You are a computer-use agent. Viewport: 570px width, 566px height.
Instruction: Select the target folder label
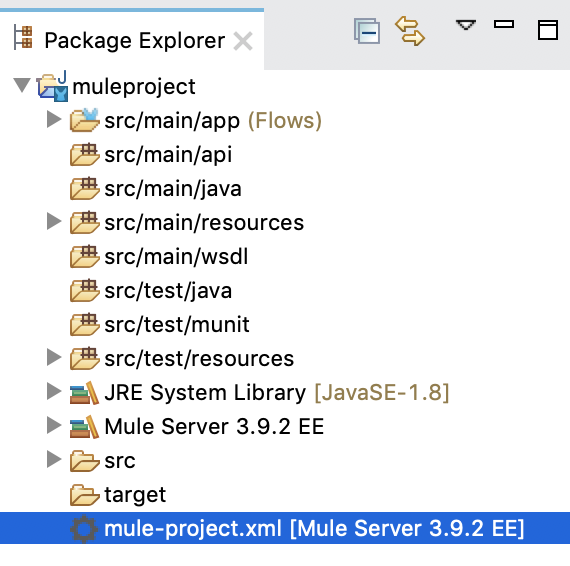point(135,495)
